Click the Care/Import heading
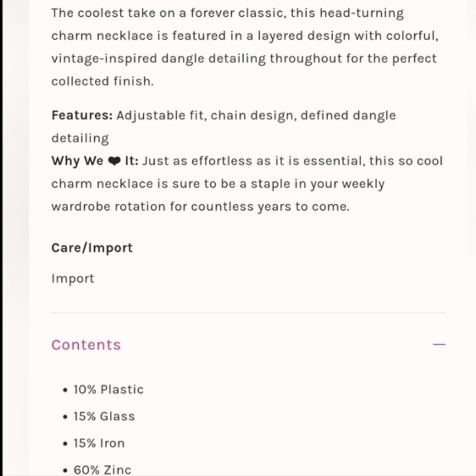Image resolution: width=476 pixels, height=476 pixels. point(92,248)
